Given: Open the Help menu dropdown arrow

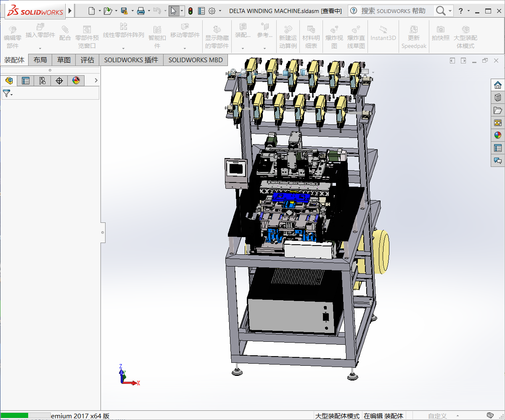Looking at the screenshot, I should 468,11.
